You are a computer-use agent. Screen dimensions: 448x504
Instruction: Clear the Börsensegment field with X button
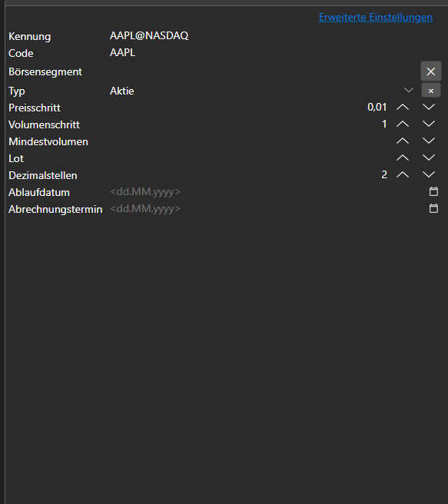tap(431, 71)
